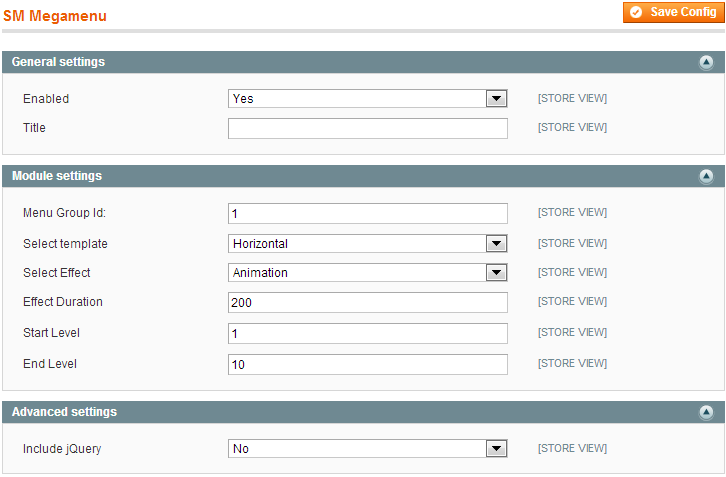
Task: Open the Select template dropdown
Action: point(368,244)
